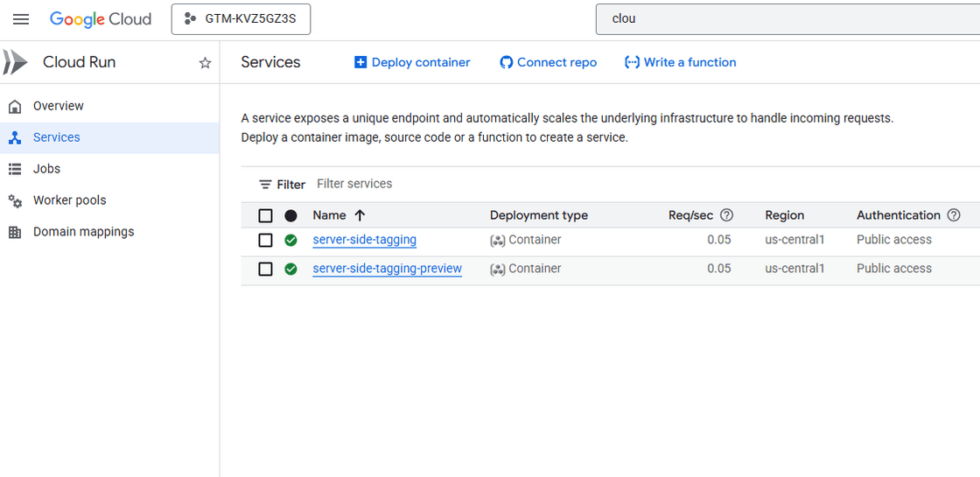This screenshot has width=980, height=477.
Task: Click the green status check for server-side-tagging
Action: pos(290,240)
